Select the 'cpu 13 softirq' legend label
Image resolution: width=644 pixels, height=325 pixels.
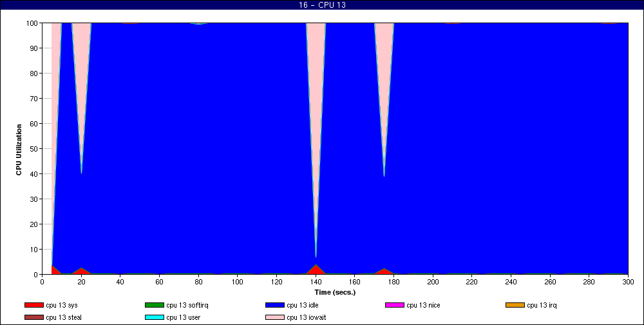187,305
